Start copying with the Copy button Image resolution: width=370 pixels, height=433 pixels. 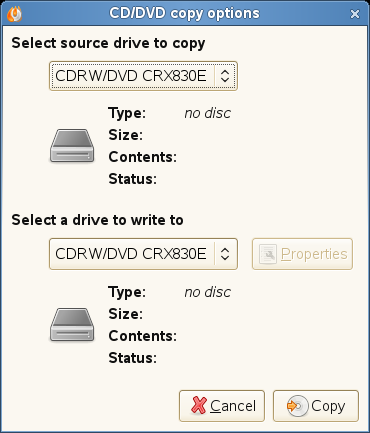point(316,406)
